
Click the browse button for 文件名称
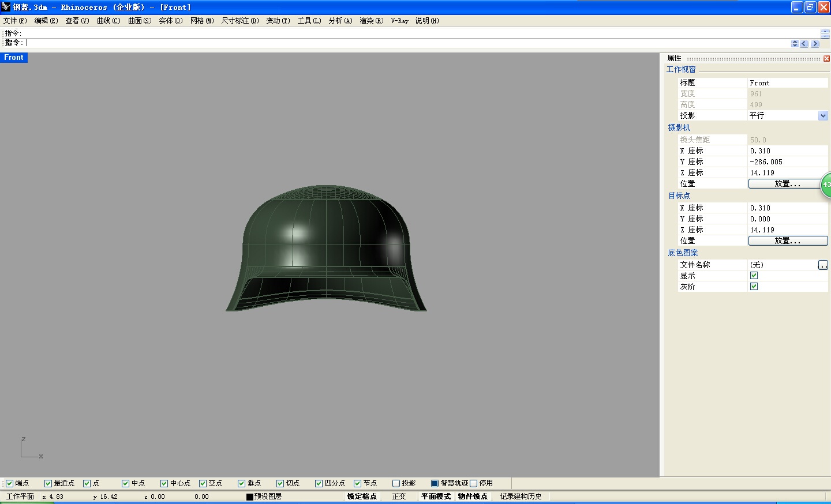(x=823, y=265)
